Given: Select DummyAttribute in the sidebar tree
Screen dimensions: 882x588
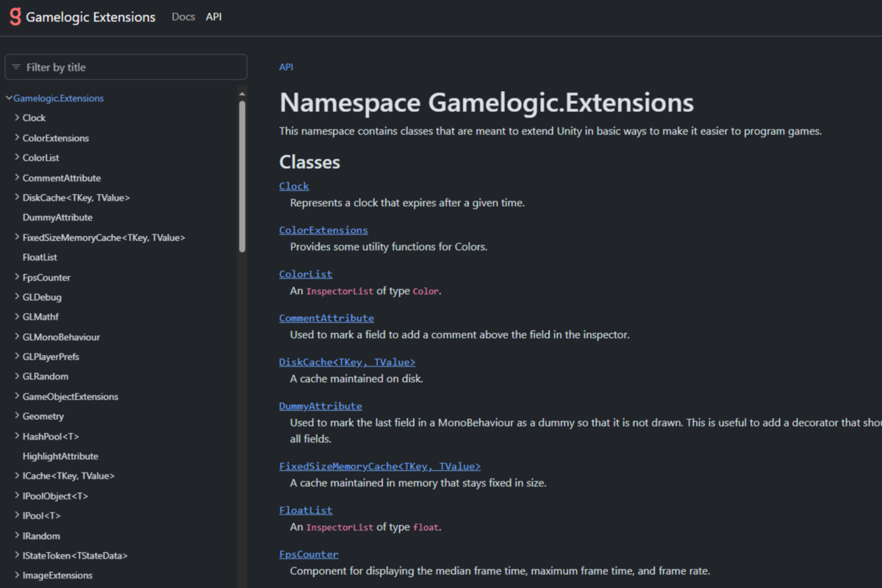Looking at the screenshot, I should 57,218.
